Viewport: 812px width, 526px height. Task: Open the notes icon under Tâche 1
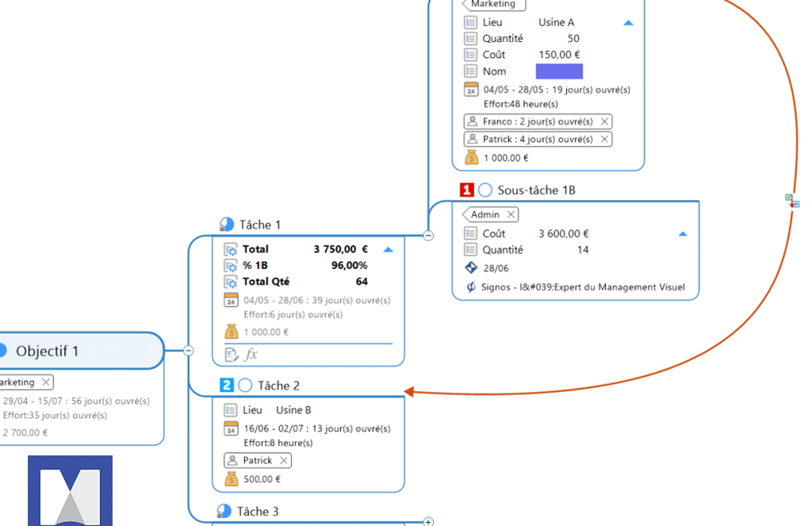[x=232, y=355]
